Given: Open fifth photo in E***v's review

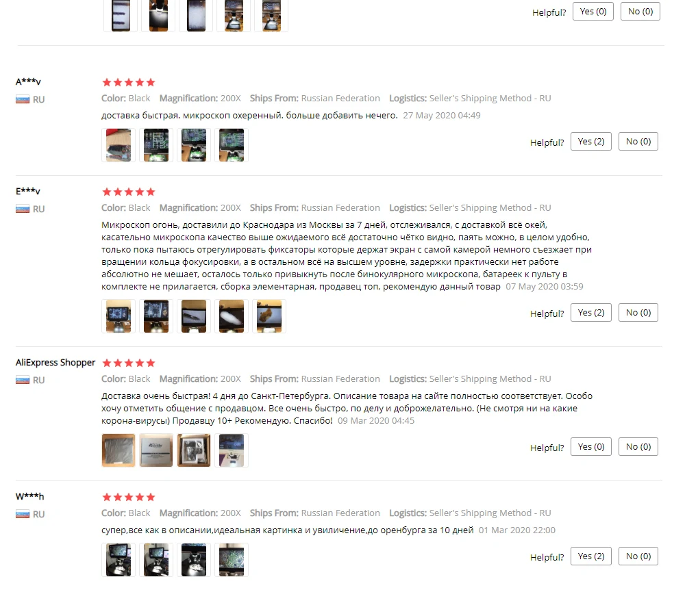Looking at the screenshot, I should (x=269, y=316).
